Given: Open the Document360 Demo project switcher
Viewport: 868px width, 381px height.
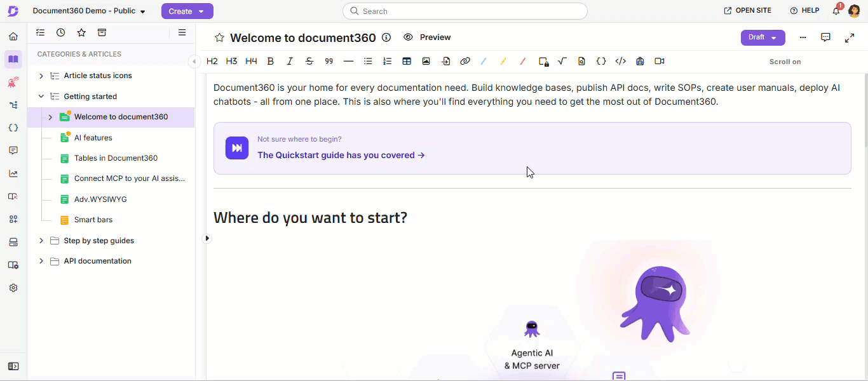Looking at the screenshot, I should [x=89, y=11].
